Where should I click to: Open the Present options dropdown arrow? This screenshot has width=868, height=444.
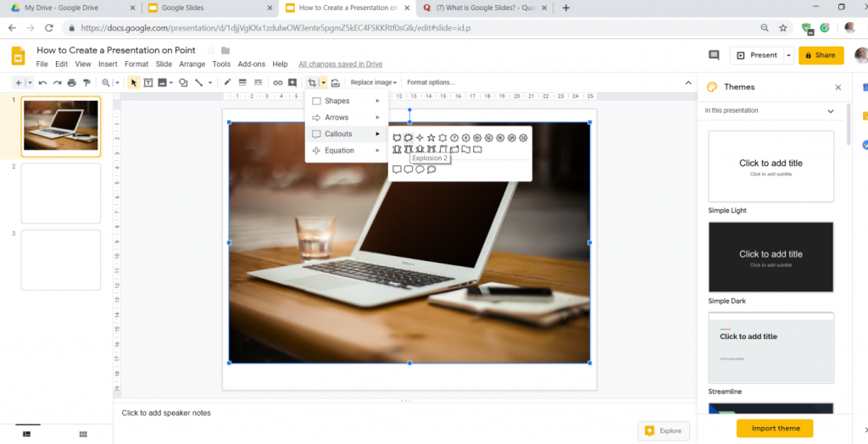788,55
